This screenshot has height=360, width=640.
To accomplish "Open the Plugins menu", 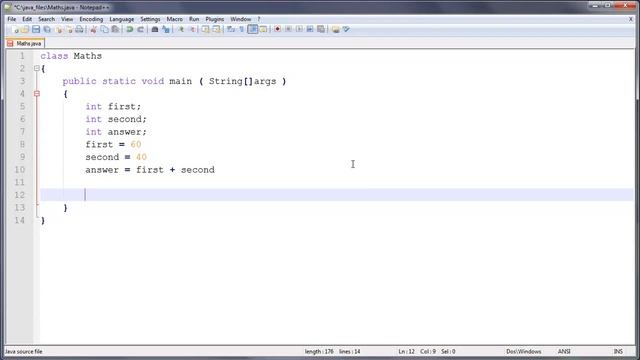I will (x=215, y=19).
